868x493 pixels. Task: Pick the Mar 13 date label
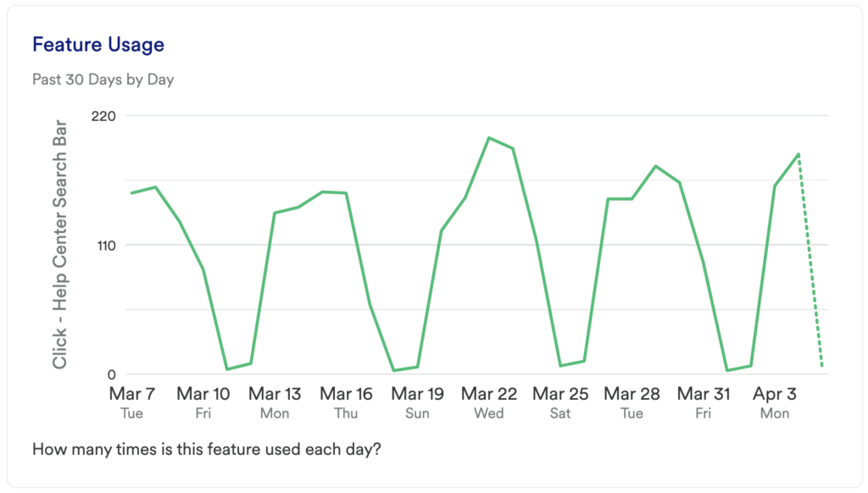click(275, 394)
